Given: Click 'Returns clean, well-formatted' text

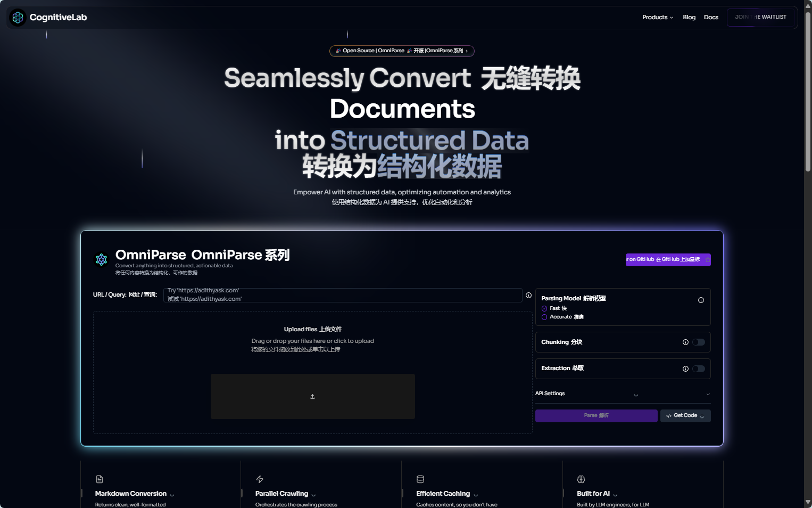Looking at the screenshot, I should coord(130,505).
